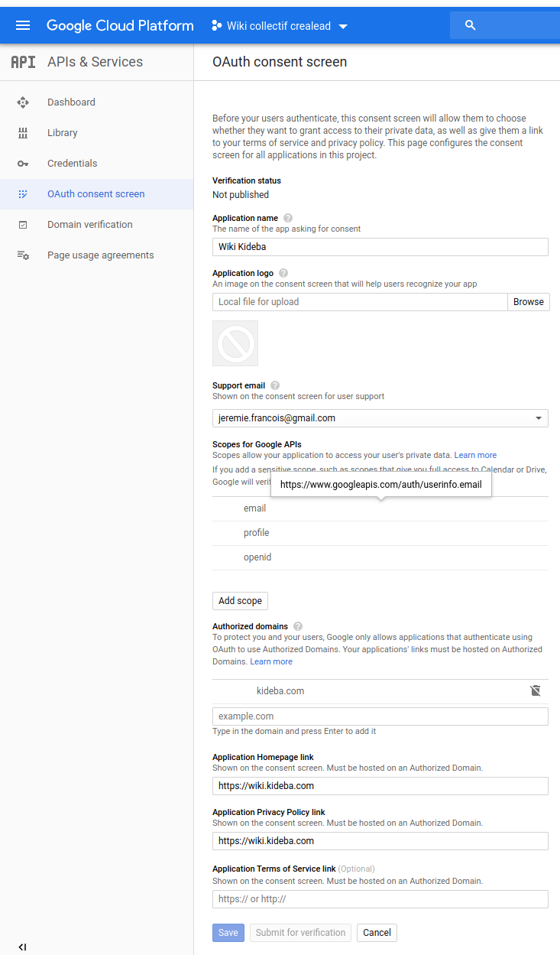Focus the example.com domain input
The image size is (560, 955).
[380, 716]
